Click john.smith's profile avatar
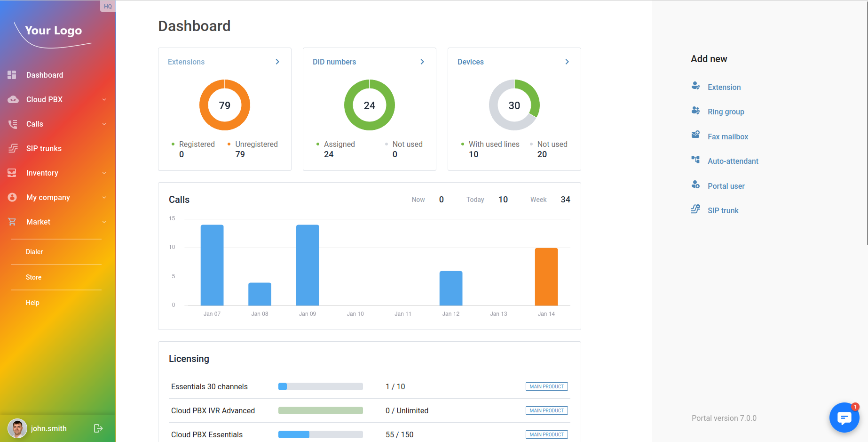868x442 pixels. (17, 428)
